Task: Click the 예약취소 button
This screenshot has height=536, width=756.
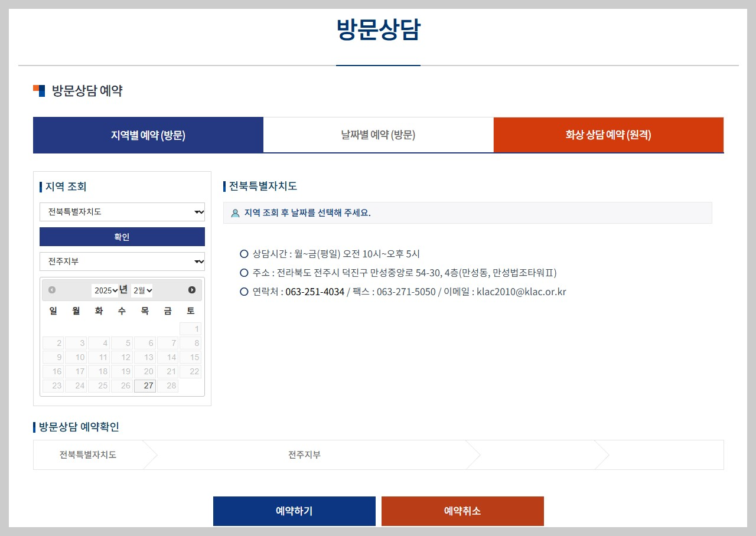Action: (462, 511)
